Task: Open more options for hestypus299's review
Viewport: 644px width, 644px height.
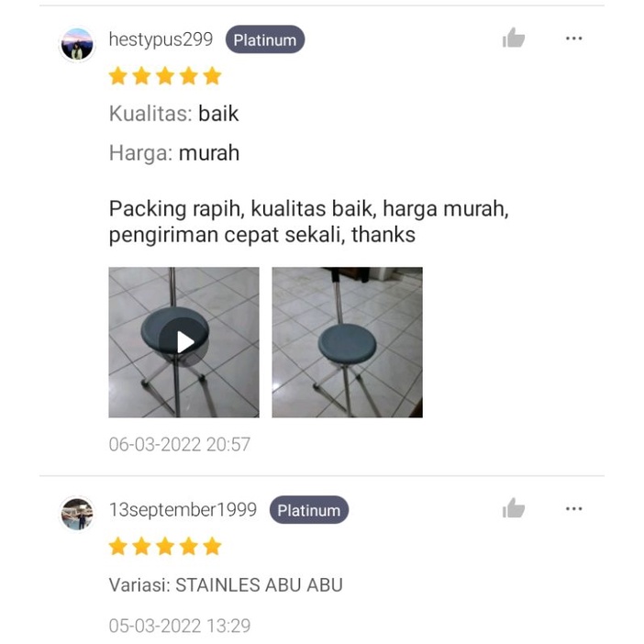Action: [573, 39]
